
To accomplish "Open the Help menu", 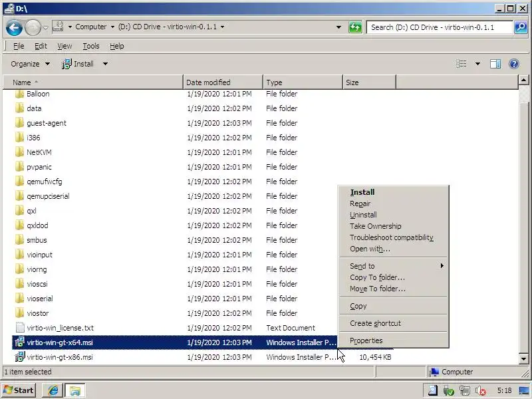I will (x=117, y=46).
